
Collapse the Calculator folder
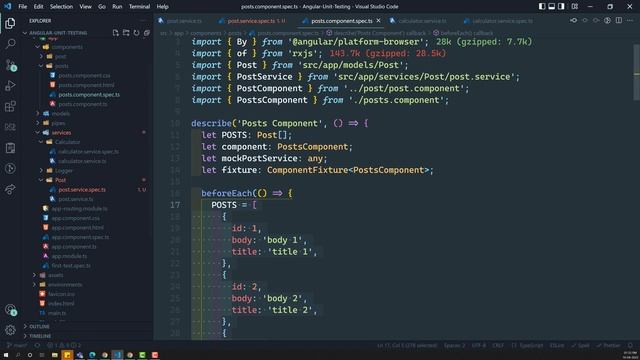[x=67, y=142]
